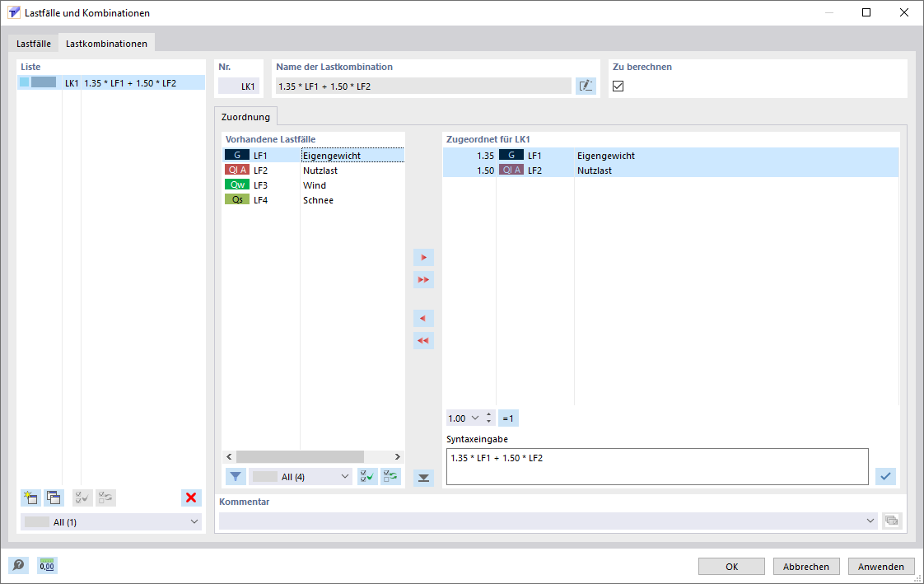Click the invert selection icon under Liste
Screen dimensions: 924x584
click(x=106, y=498)
